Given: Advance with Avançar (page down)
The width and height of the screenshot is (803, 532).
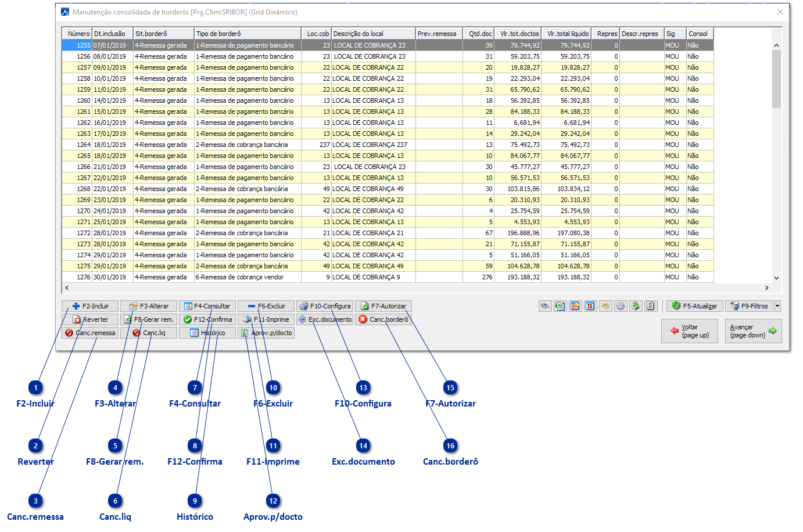Looking at the screenshot, I should click(753, 331).
